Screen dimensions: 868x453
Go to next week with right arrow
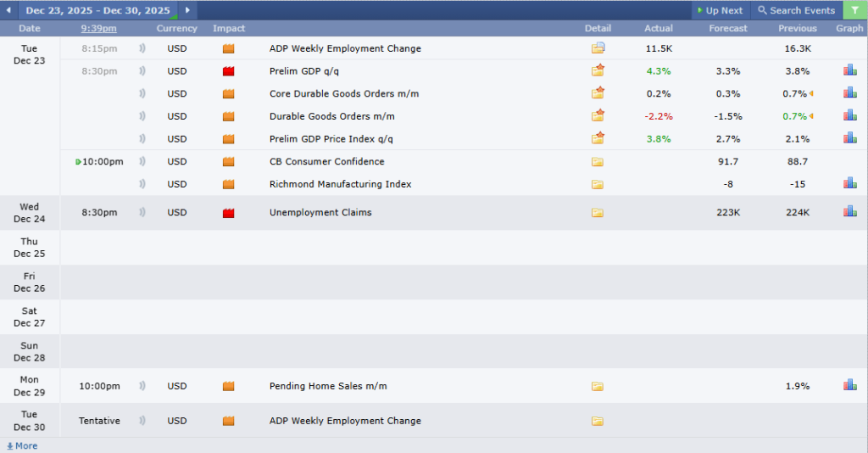click(x=187, y=10)
